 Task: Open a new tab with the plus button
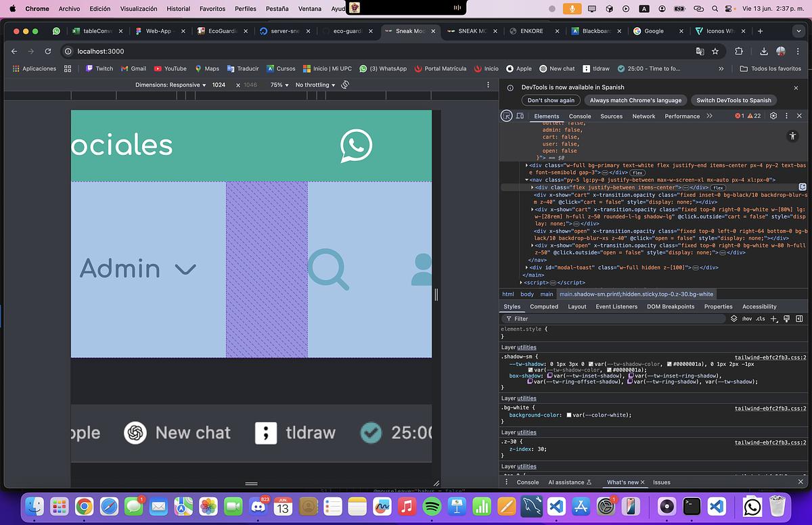(760, 31)
